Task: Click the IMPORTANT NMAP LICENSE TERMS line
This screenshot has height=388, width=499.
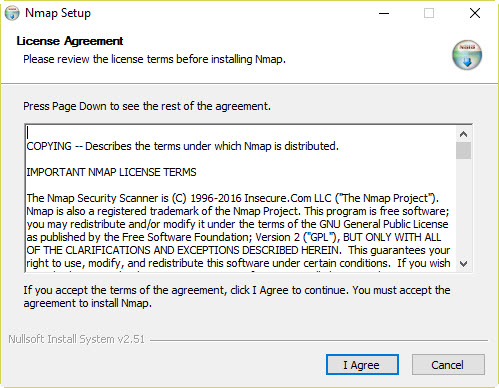Action: [111, 172]
